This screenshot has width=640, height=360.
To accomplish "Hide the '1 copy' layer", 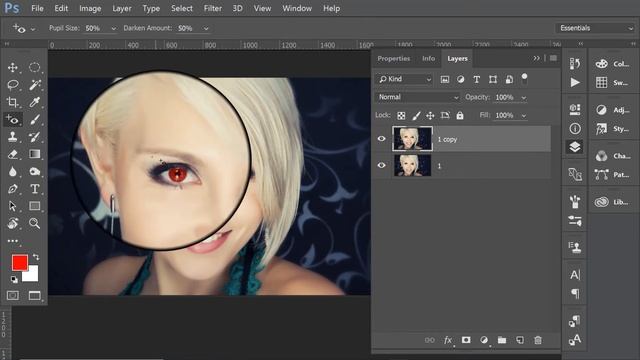I will (x=382, y=139).
